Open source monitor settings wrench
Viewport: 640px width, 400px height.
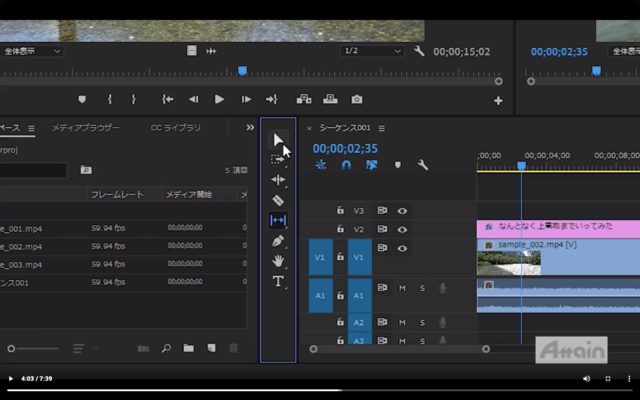419,51
